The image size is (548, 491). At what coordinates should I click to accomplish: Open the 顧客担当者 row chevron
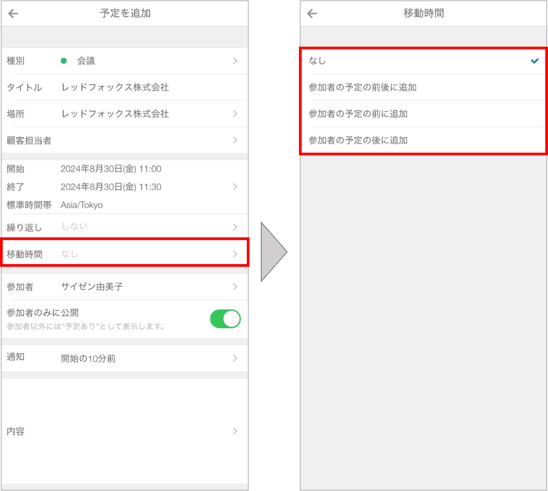click(235, 140)
